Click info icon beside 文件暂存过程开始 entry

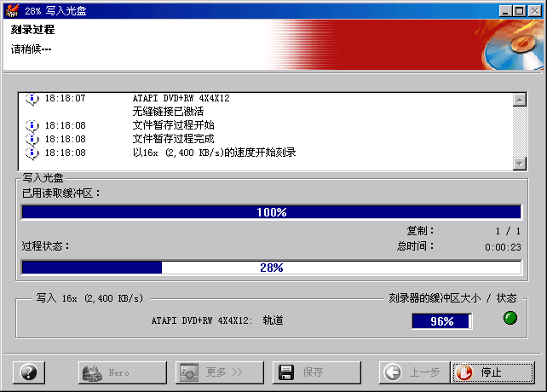[x=32, y=125]
